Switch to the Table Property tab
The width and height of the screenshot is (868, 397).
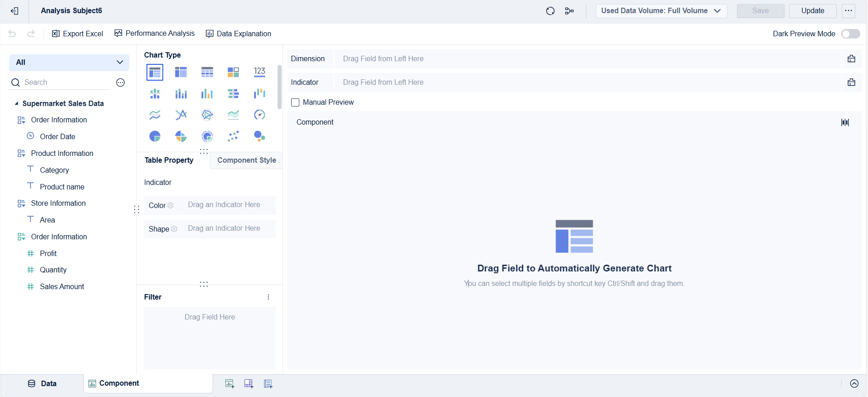[169, 160]
